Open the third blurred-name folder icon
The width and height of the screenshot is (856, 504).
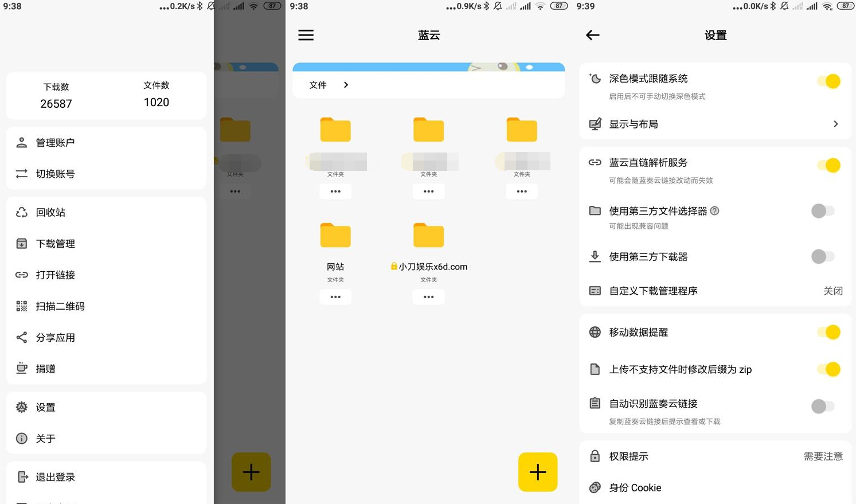(522, 130)
